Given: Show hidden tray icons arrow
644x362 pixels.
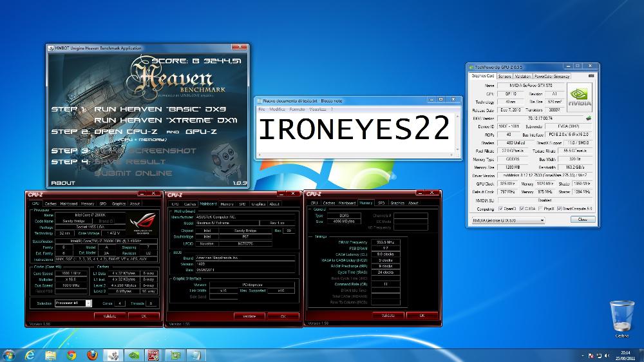Looking at the screenshot, I should 583,356.
